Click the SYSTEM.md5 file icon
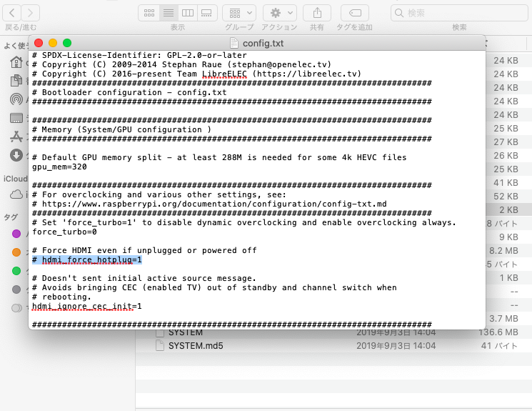This screenshot has height=411, width=532. 160,346
